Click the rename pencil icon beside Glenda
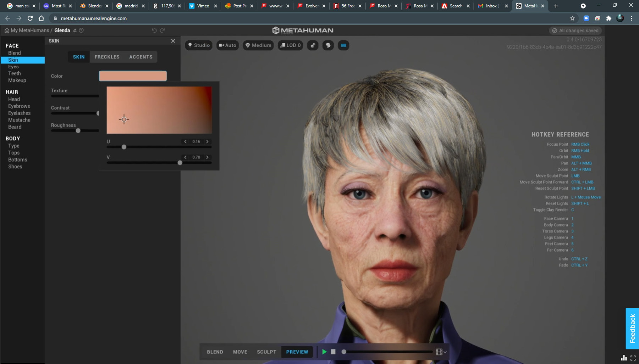Image resolution: width=639 pixels, height=364 pixels. [x=75, y=30]
